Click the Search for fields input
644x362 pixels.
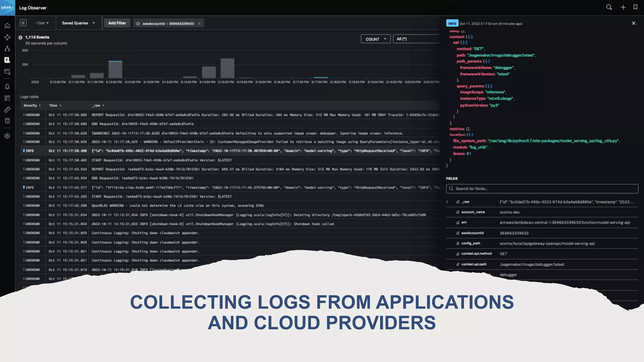[x=542, y=189]
